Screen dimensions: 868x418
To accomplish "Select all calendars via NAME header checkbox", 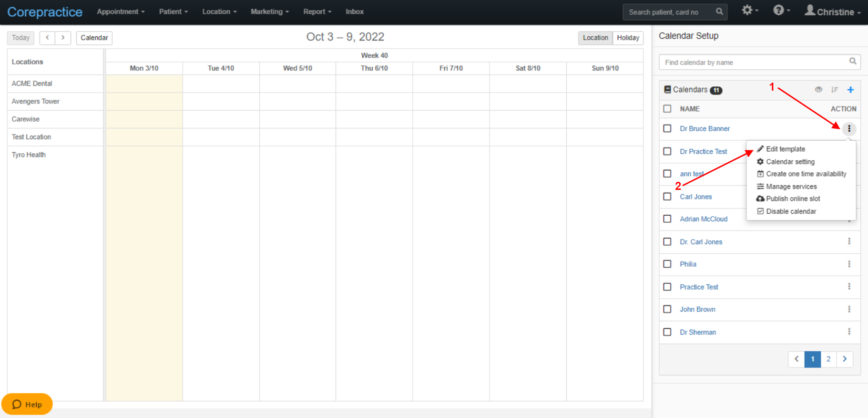I will coord(667,108).
